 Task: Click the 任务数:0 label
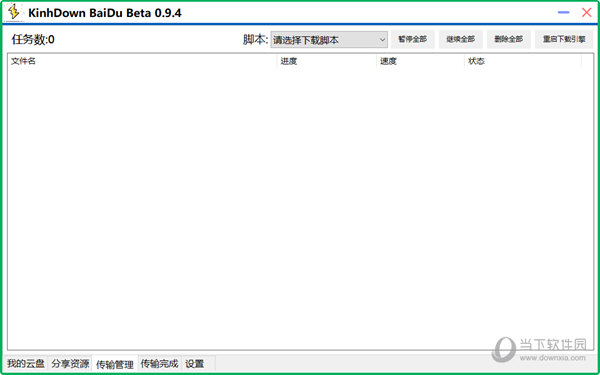[x=33, y=39]
